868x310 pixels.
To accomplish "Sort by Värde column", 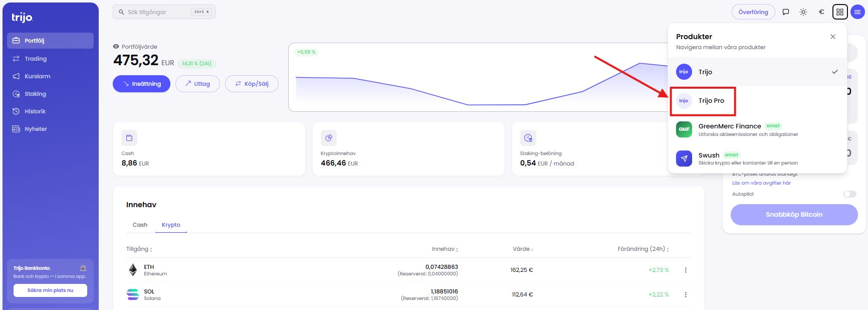I will [523, 249].
